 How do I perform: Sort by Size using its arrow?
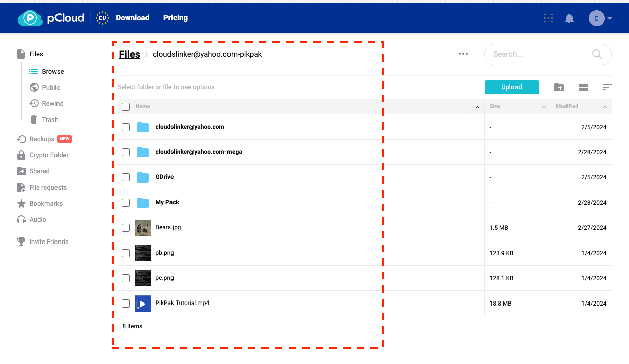[544, 107]
